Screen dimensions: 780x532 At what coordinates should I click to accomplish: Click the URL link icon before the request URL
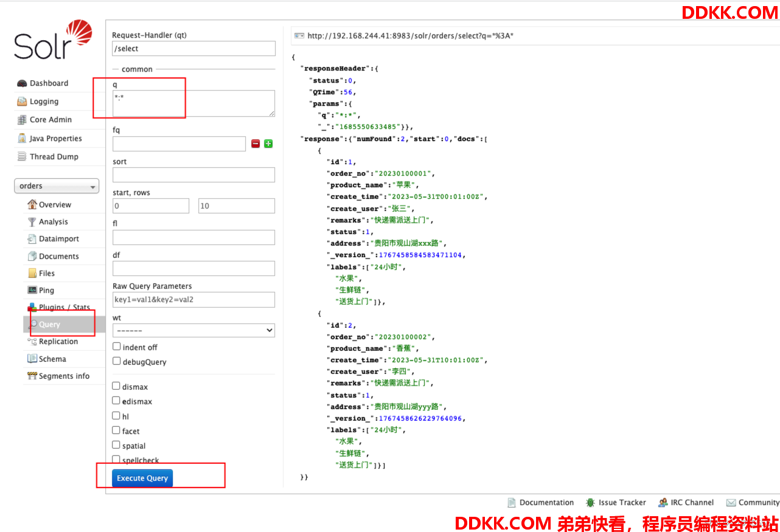click(x=299, y=36)
